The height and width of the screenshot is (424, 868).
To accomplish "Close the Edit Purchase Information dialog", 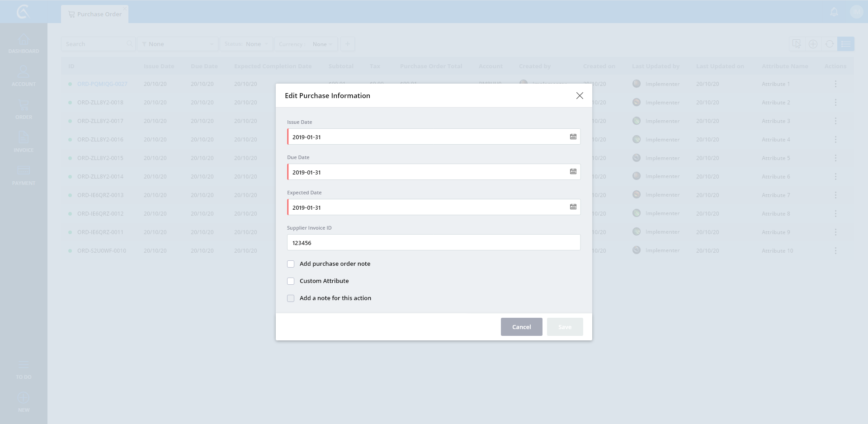I will point(580,96).
